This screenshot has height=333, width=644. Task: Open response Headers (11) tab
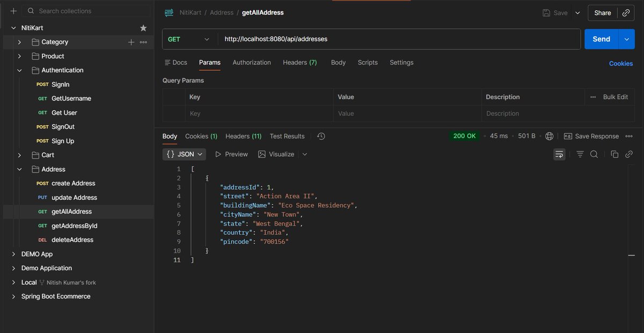click(x=244, y=136)
